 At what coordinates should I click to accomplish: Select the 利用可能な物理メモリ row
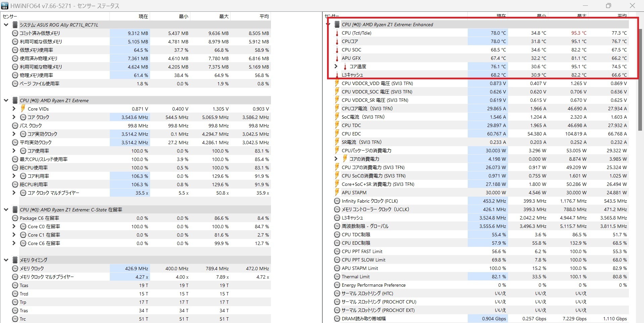pos(141,67)
